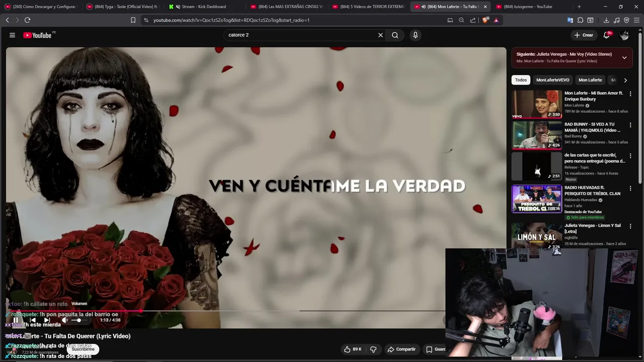This screenshot has height=362, width=644.
Task: Open a new browser tab
Action: coord(579,7)
